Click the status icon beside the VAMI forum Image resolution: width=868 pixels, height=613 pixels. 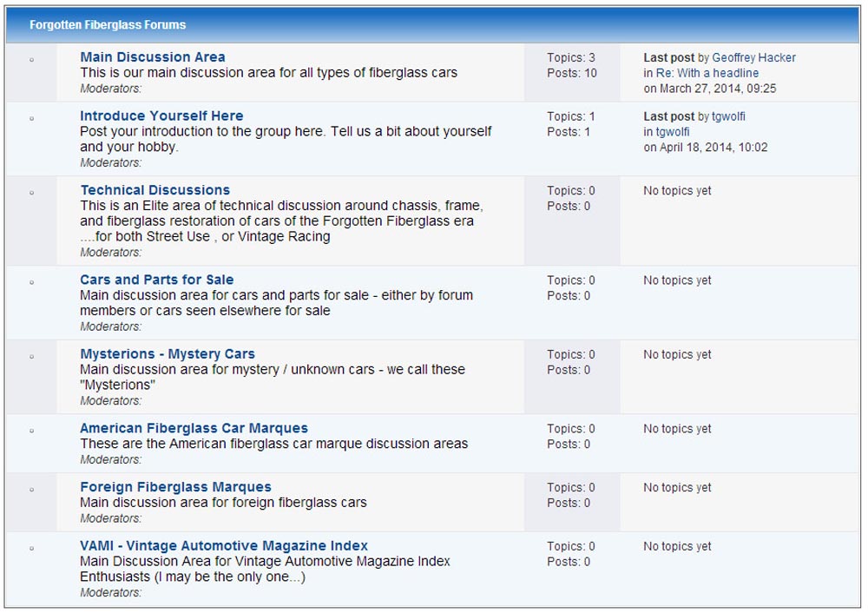(32, 549)
